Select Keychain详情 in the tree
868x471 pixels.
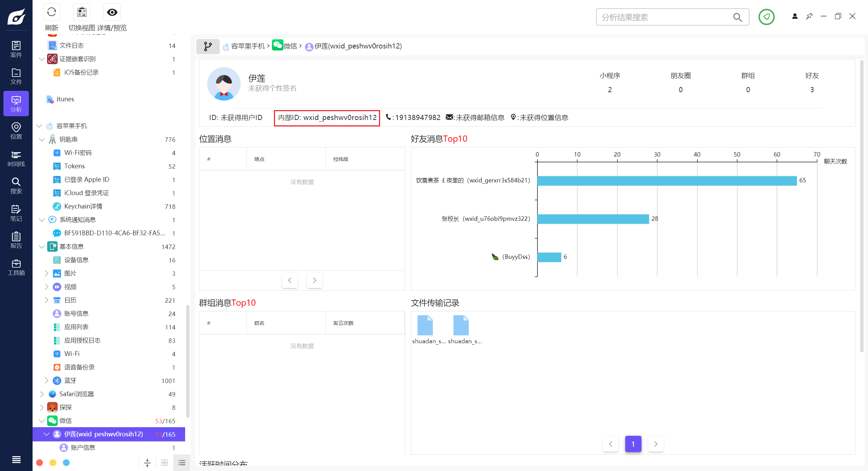point(83,206)
